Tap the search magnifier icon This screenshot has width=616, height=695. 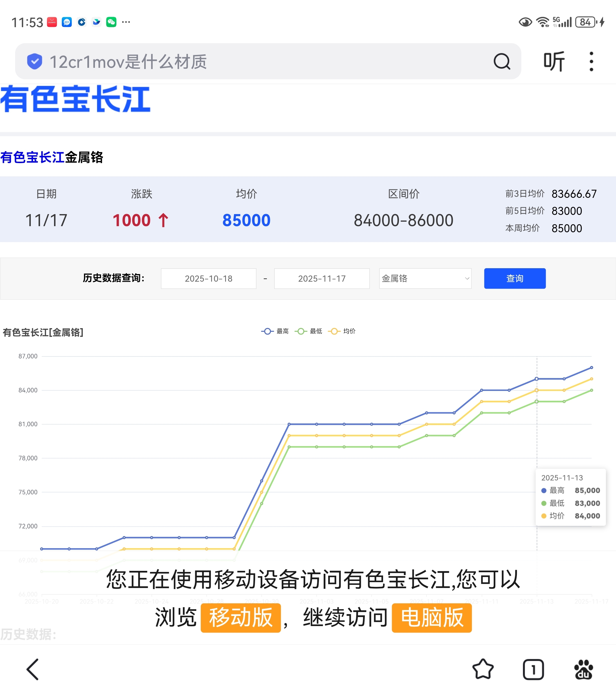point(501,62)
